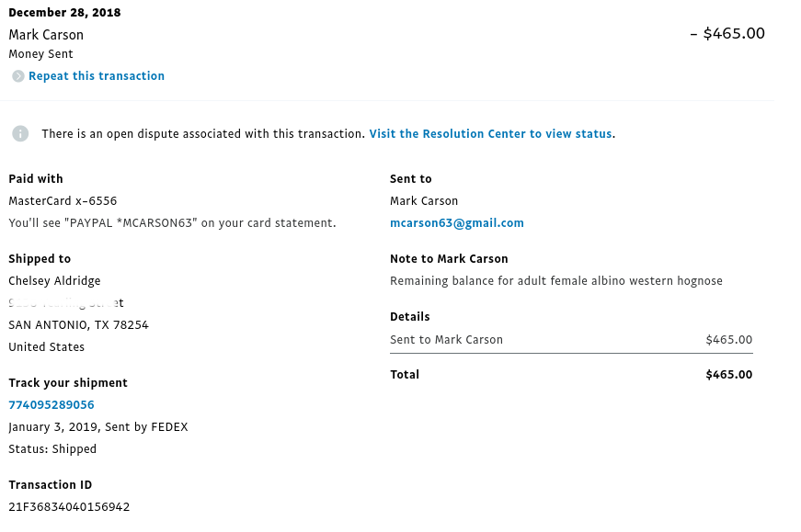Screen dimensions: 801x532
Task: Click the Track your shipment heading
Action: (x=68, y=383)
